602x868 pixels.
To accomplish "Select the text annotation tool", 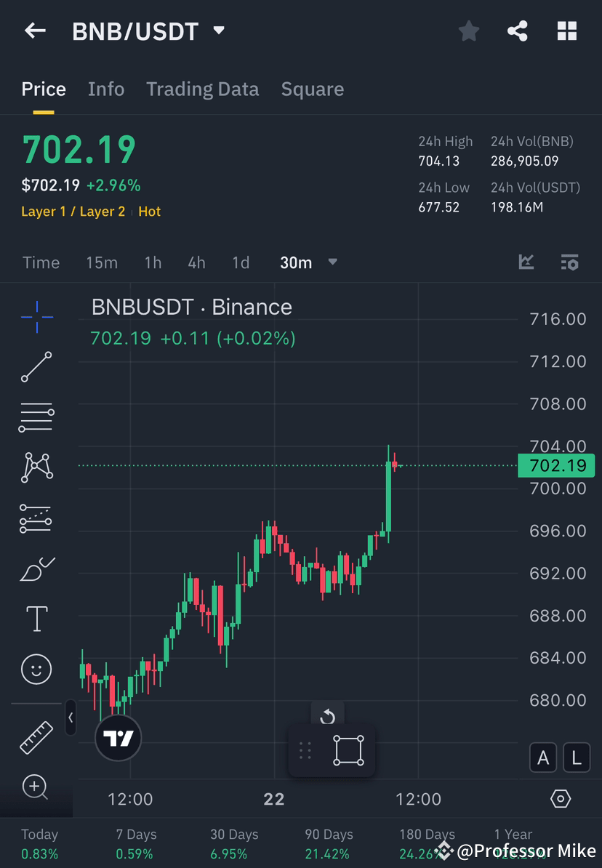I will click(x=36, y=618).
